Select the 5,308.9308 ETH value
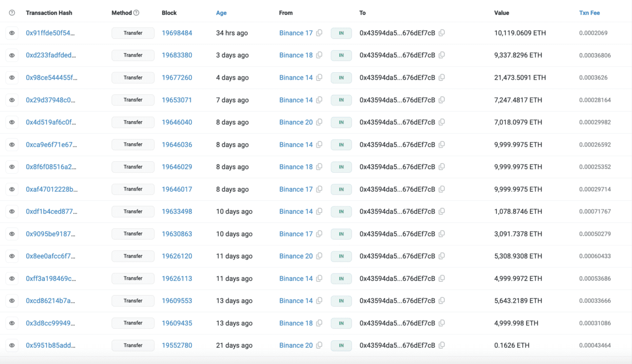The width and height of the screenshot is (632, 364). [x=518, y=256]
